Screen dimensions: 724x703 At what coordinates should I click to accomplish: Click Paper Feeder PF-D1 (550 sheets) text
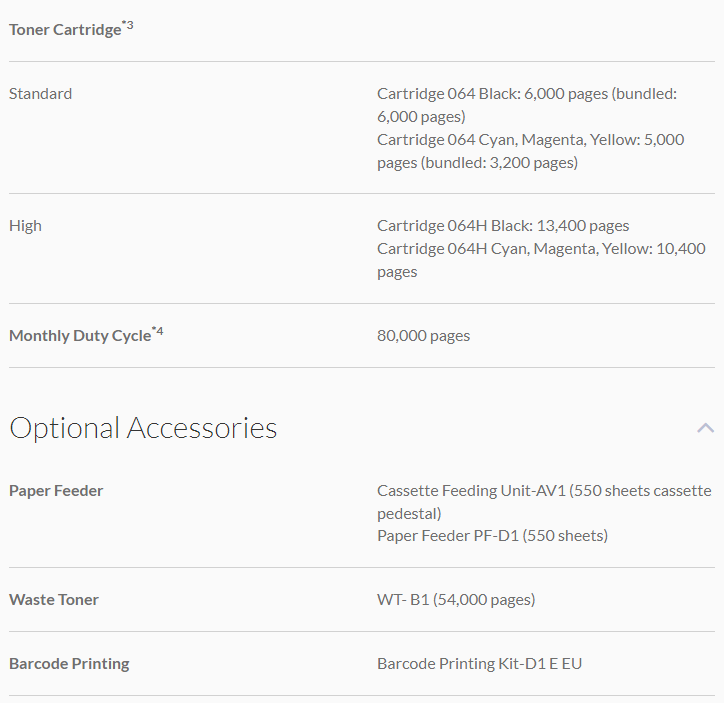click(492, 536)
